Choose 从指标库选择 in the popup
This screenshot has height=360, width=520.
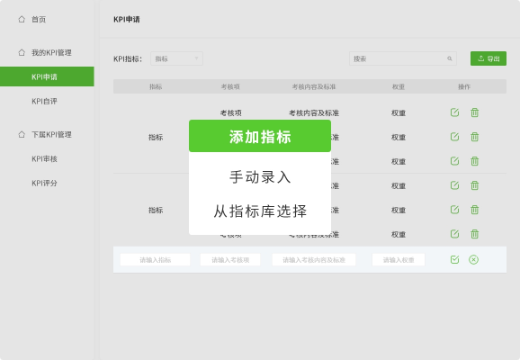pos(260,211)
